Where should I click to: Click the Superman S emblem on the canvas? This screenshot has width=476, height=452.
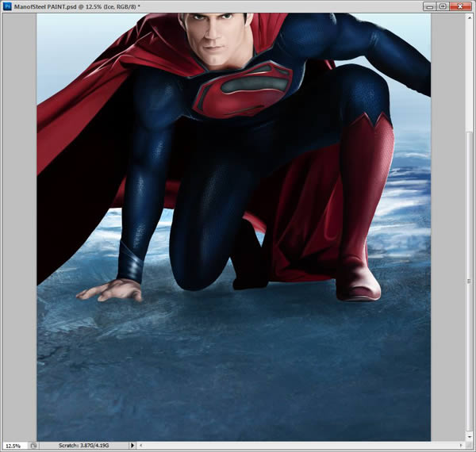point(244,89)
